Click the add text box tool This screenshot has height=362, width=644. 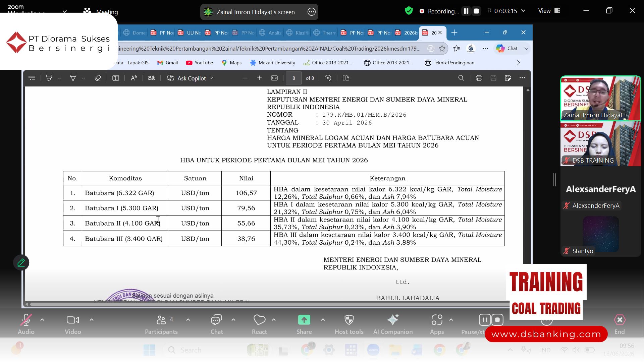(115, 78)
